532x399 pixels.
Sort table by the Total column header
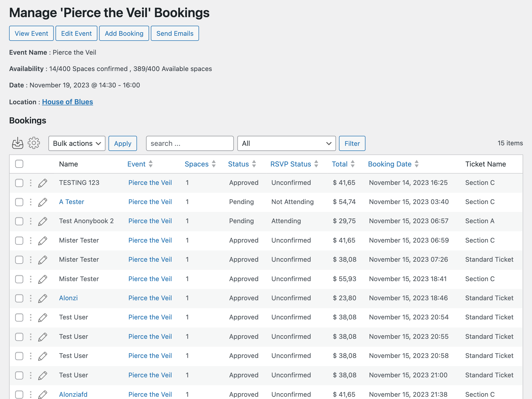coord(340,164)
